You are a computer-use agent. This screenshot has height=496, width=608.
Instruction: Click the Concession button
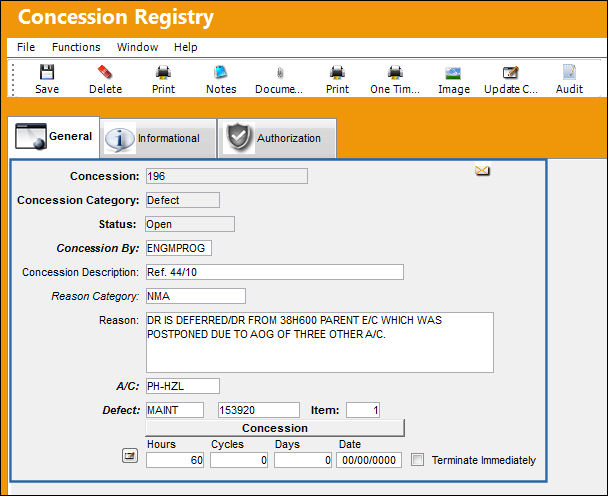pos(275,428)
